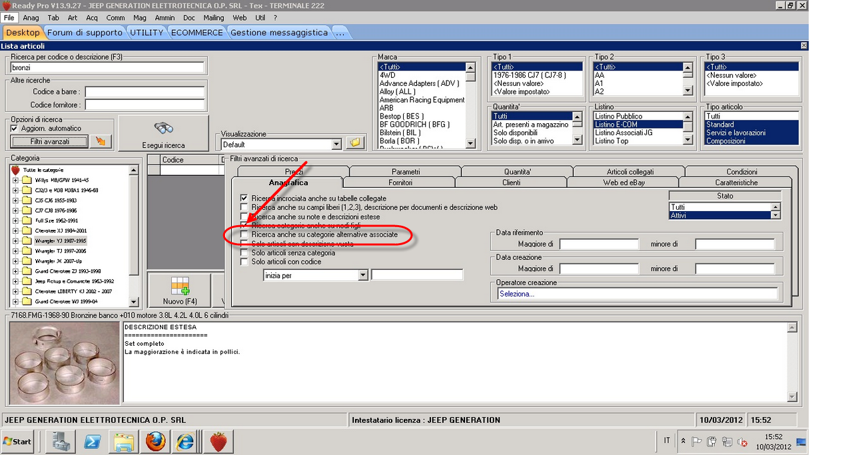Open Firefox from the taskbar
The height and width of the screenshot is (455, 868).
[155, 441]
